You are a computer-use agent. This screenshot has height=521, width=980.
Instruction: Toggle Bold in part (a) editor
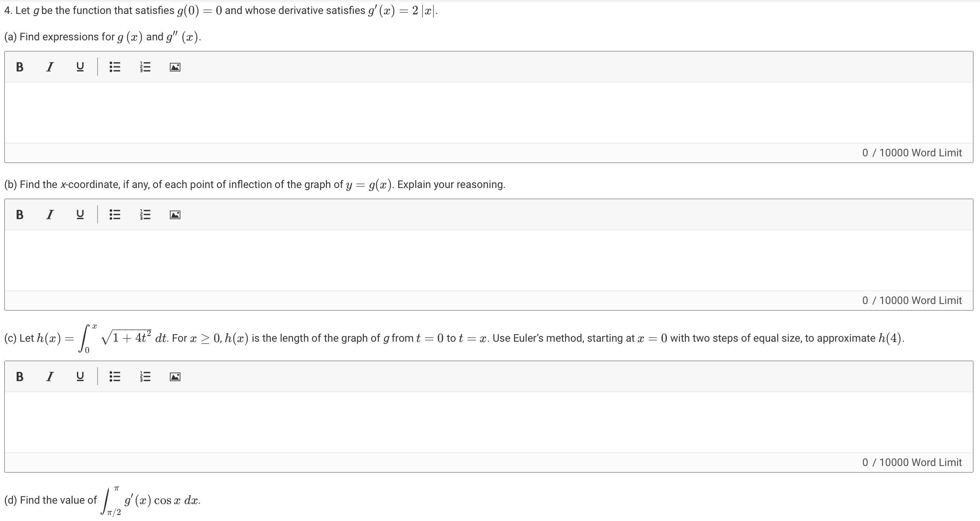20,67
